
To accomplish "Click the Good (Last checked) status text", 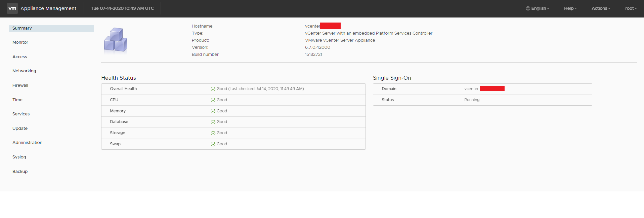I will click(x=260, y=89).
